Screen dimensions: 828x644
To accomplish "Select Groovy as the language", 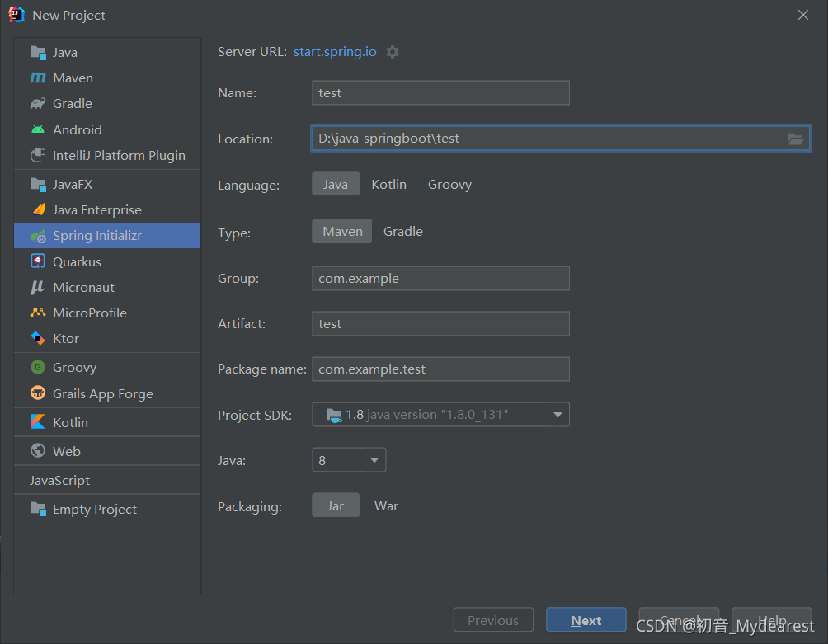I will pyautogui.click(x=450, y=184).
